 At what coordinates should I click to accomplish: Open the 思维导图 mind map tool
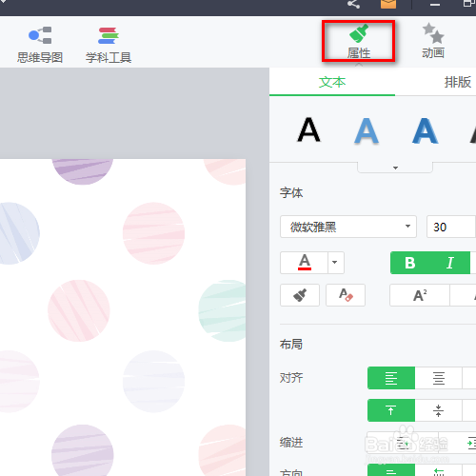(40, 45)
